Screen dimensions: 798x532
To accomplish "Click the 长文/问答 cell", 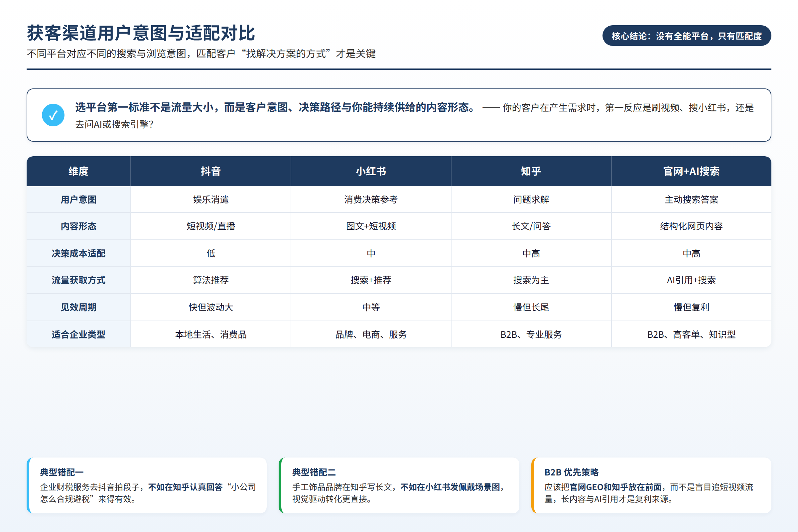I will (531, 226).
